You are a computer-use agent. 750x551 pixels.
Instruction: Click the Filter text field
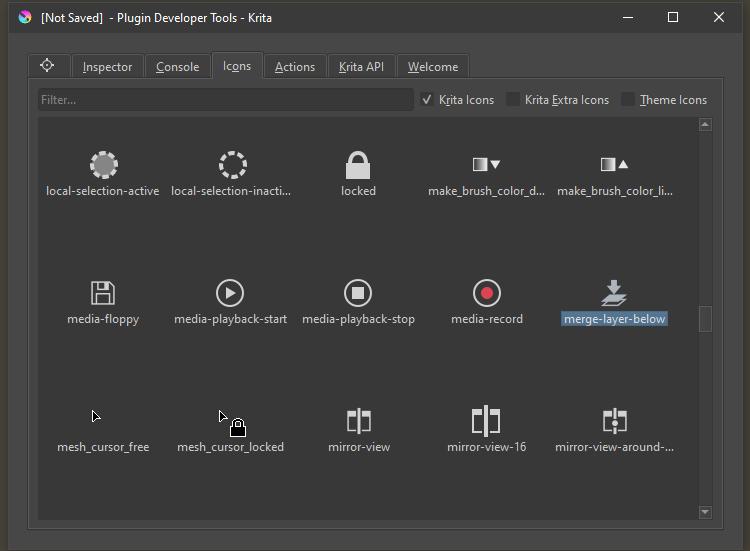[225, 100]
